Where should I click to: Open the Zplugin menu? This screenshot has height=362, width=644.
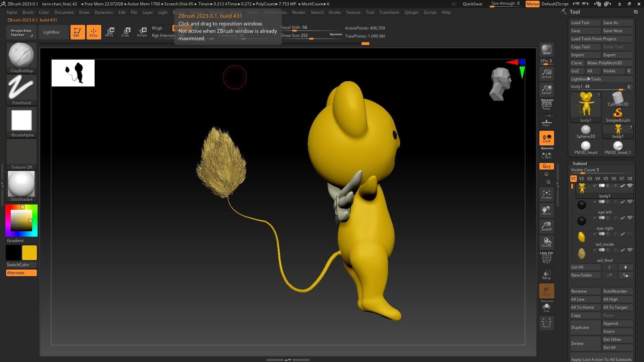[411, 12]
